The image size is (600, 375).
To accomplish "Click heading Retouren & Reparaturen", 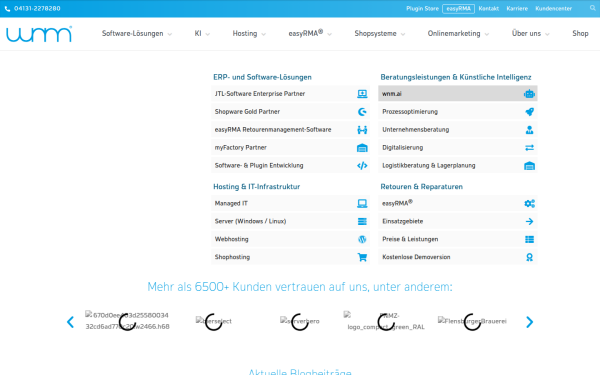I will [421, 187].
